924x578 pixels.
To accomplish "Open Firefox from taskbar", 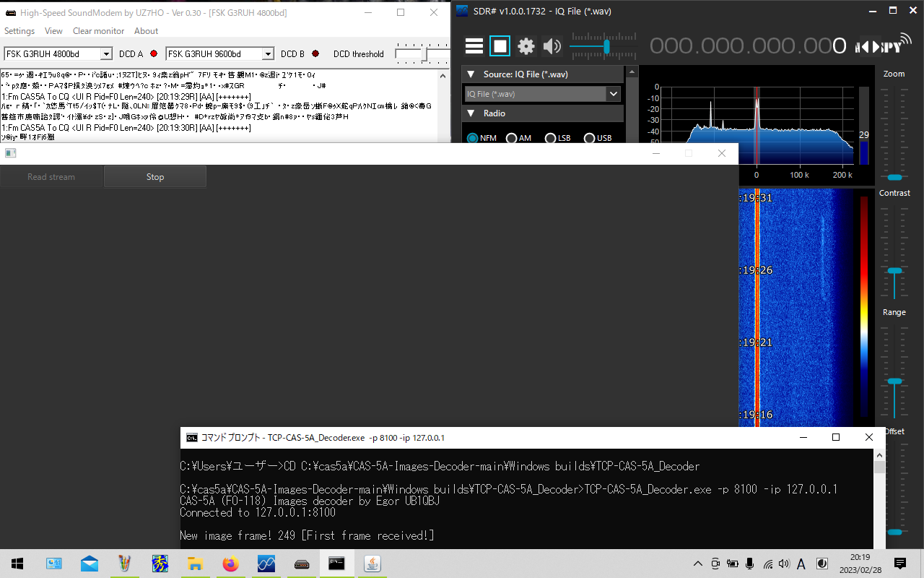I will [230, 564].
